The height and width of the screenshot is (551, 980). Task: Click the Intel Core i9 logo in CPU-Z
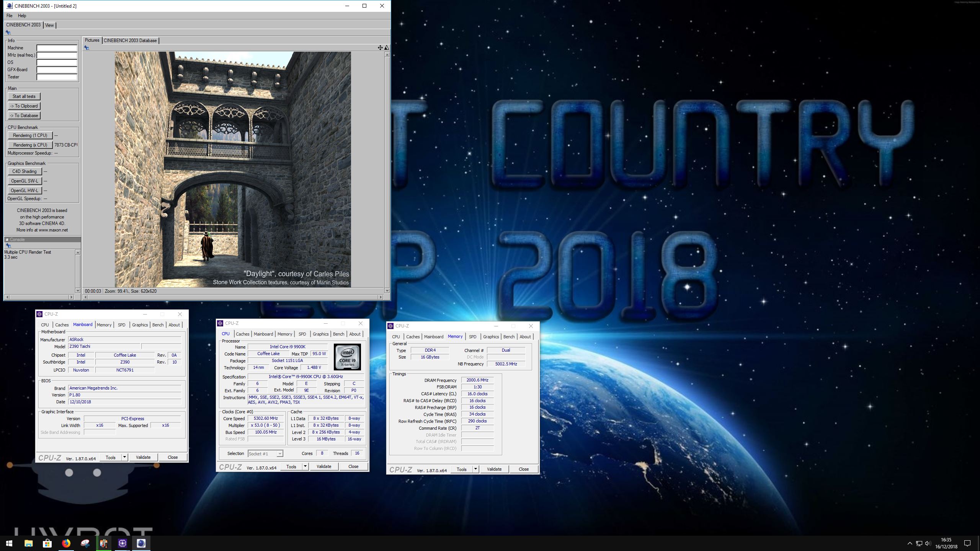347,357
